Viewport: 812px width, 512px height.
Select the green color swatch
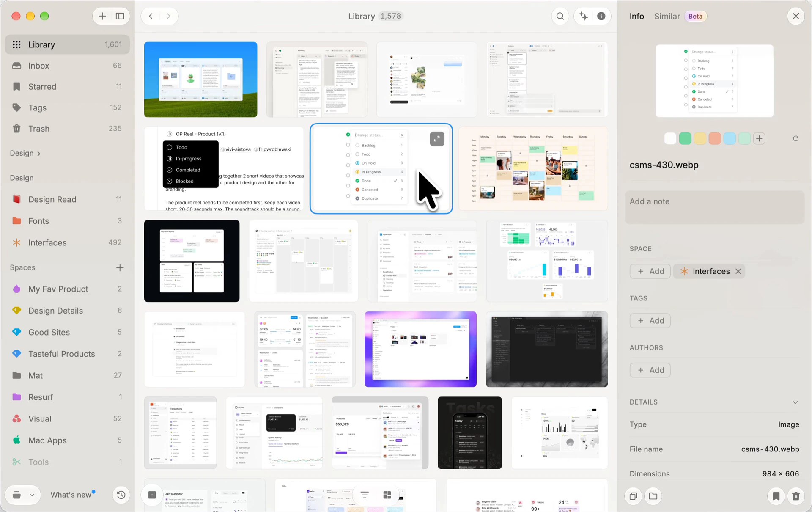coord(685,138)
